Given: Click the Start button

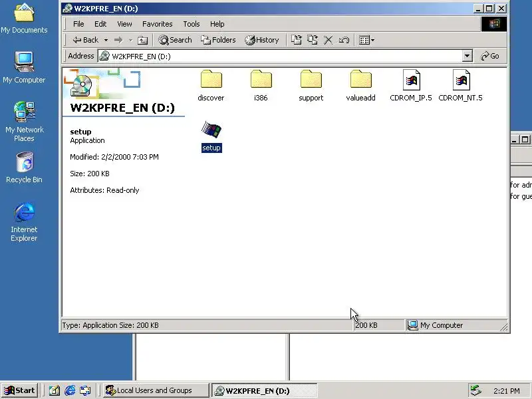Looking at the screenshot, I should tap(20, 390).
